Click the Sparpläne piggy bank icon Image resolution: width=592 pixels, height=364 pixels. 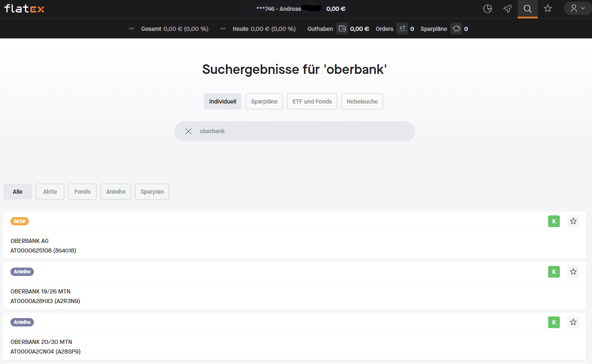click(x=456, y=28)
